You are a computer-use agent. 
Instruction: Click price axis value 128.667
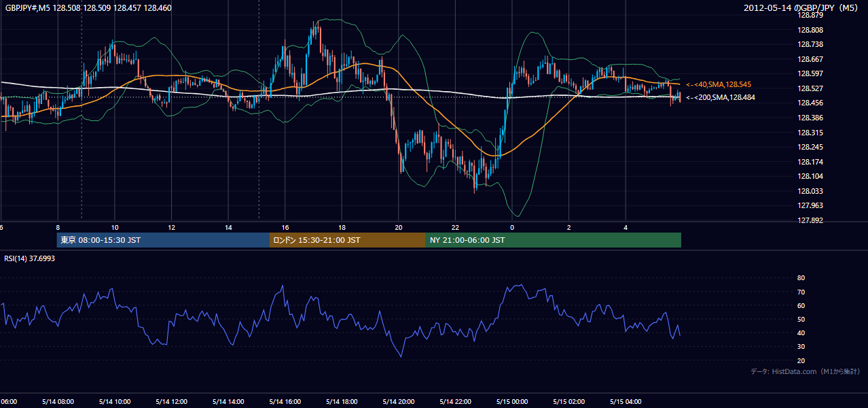coord(810,59)
